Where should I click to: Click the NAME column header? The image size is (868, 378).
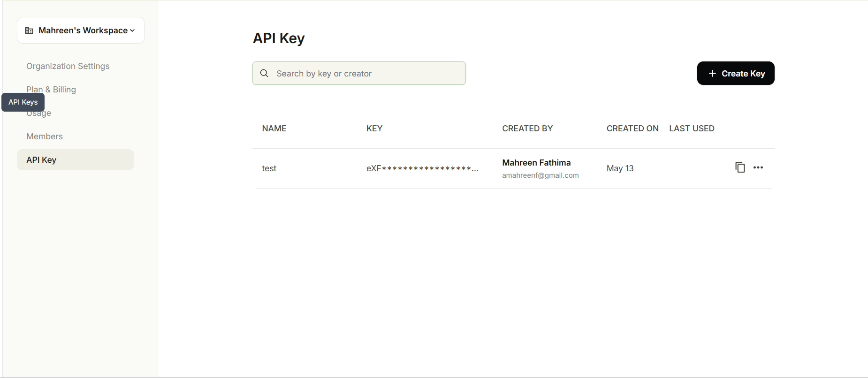[x=274, y=129]
